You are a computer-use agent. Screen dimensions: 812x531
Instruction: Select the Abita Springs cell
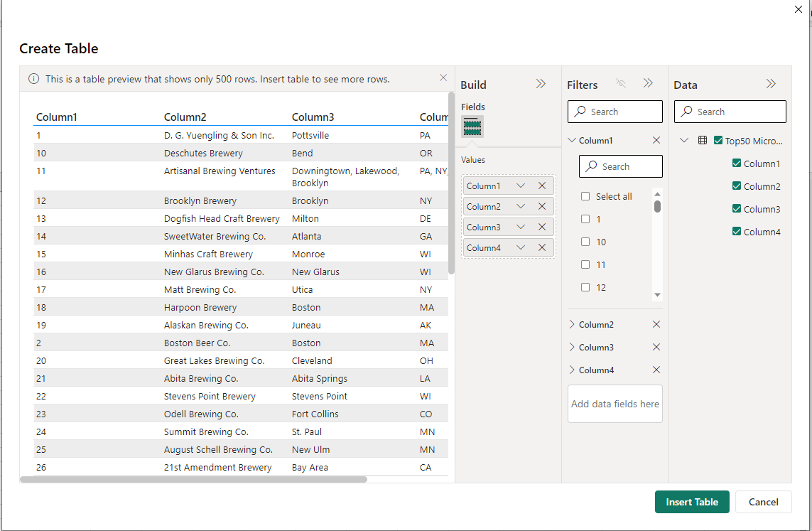[x=320, y=379]
